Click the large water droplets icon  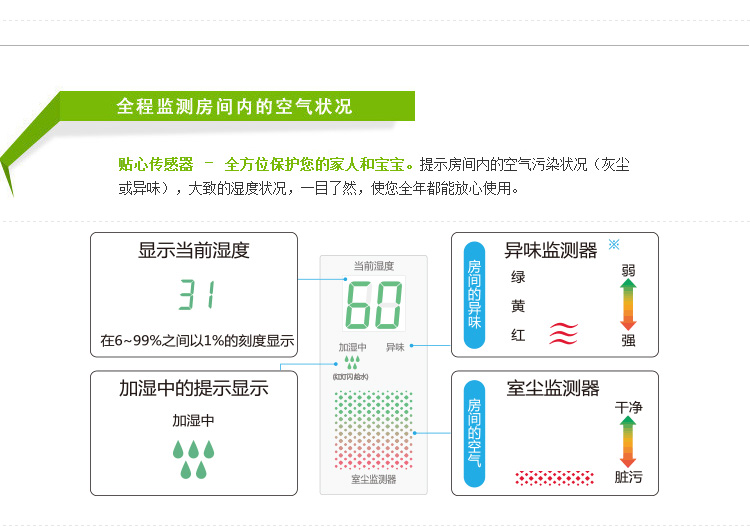coord(194,458)
